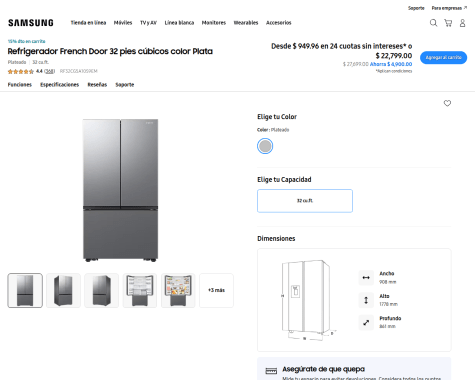475x380 pixels.
Task: Click the Profundo depth arrow icon
Action: [x=366, y=322]
